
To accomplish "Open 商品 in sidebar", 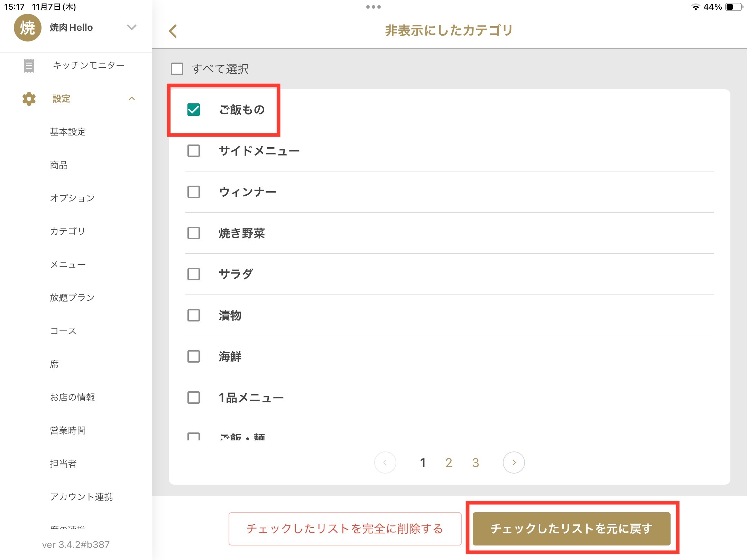I will point(59,165).
